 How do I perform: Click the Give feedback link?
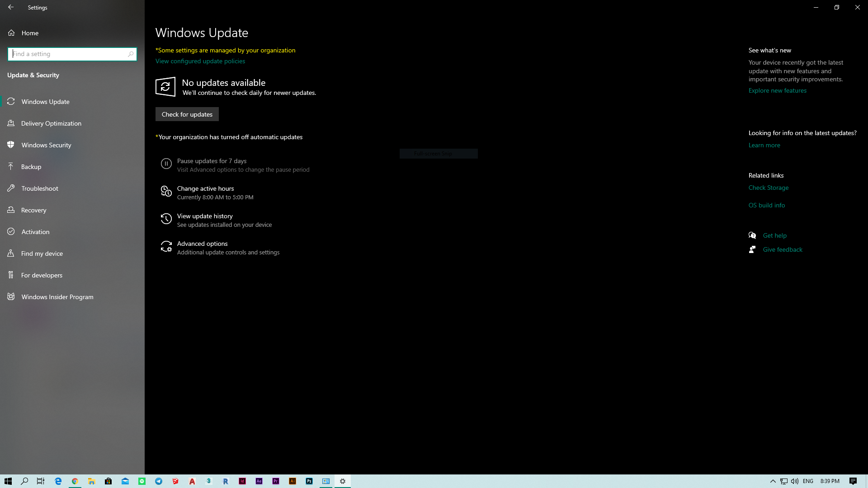click(x=783, y=249)
